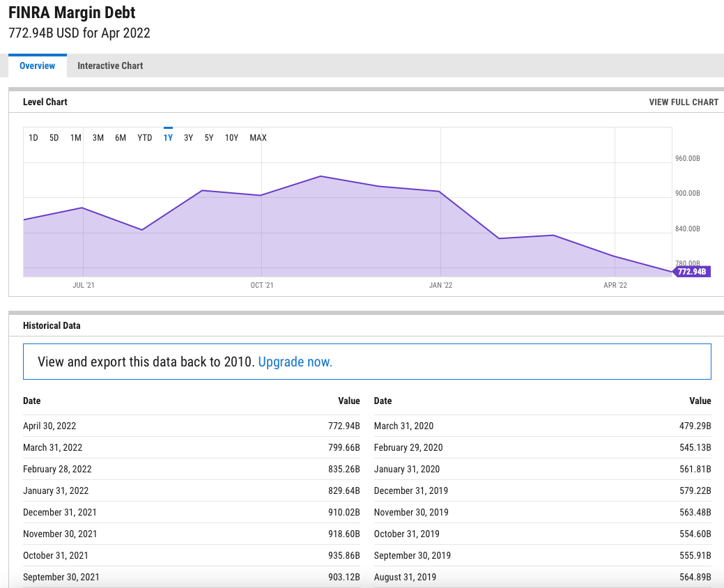Image resolution: width=724 pixels, height=588 pixels.
Task: Click the December 31, 2021 row
Action: click(191, 512)
